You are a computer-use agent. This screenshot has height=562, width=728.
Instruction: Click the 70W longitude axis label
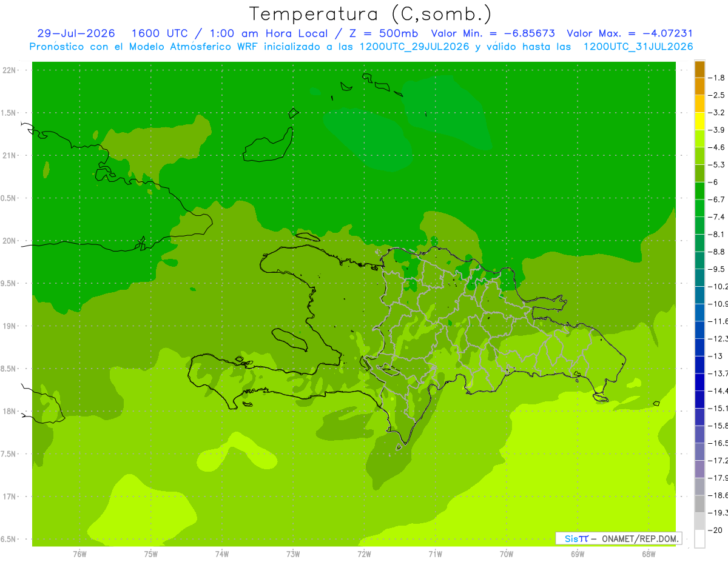507,554
